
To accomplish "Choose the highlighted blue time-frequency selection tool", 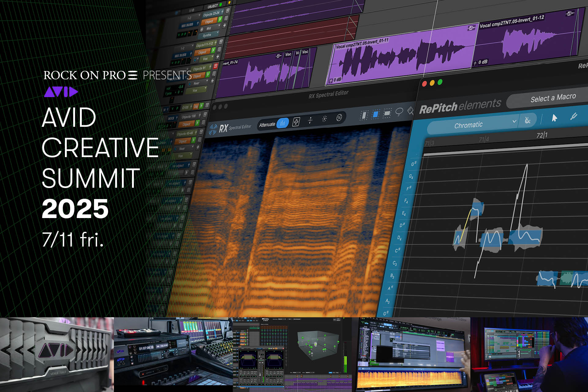I will [x=375, y=114].
